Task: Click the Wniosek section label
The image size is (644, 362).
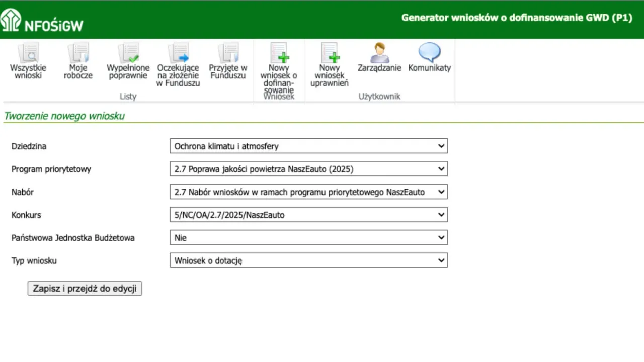Action: 279,96
